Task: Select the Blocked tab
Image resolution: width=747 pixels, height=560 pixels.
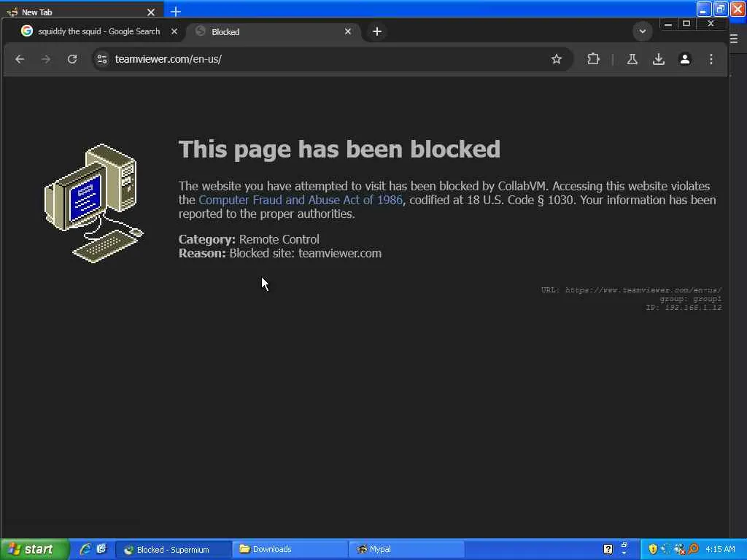Action: 274,31
